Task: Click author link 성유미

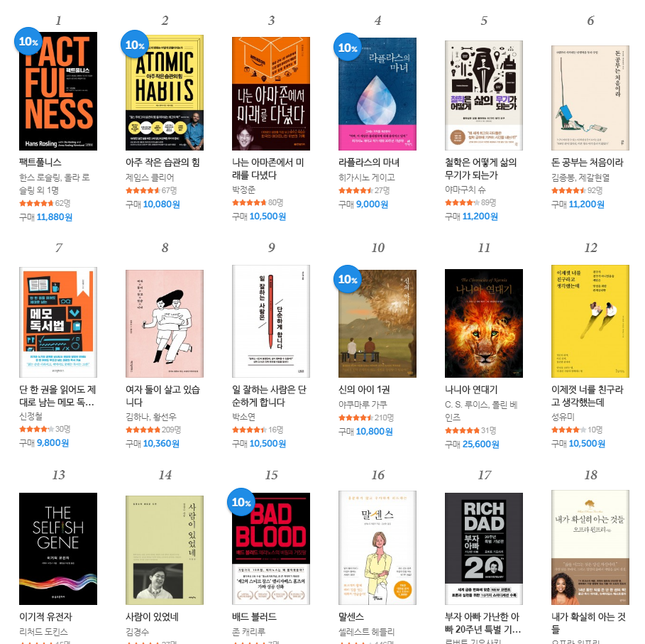Action: tap(563, 417)
